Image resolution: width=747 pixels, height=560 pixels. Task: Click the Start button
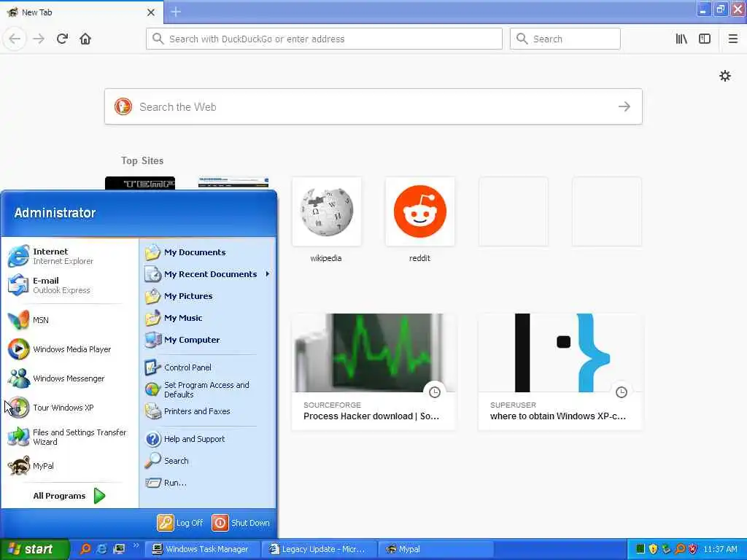coord(34,549)
